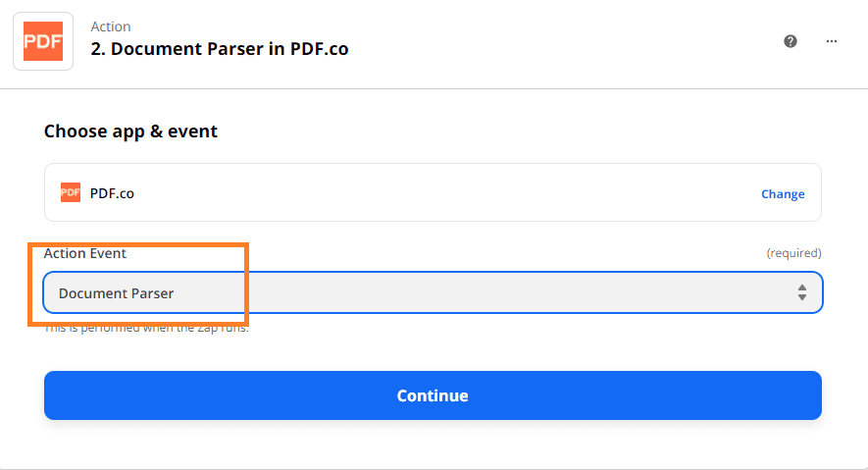
Task: Click the number 2 in the step title
Action: tap(96, 49)
